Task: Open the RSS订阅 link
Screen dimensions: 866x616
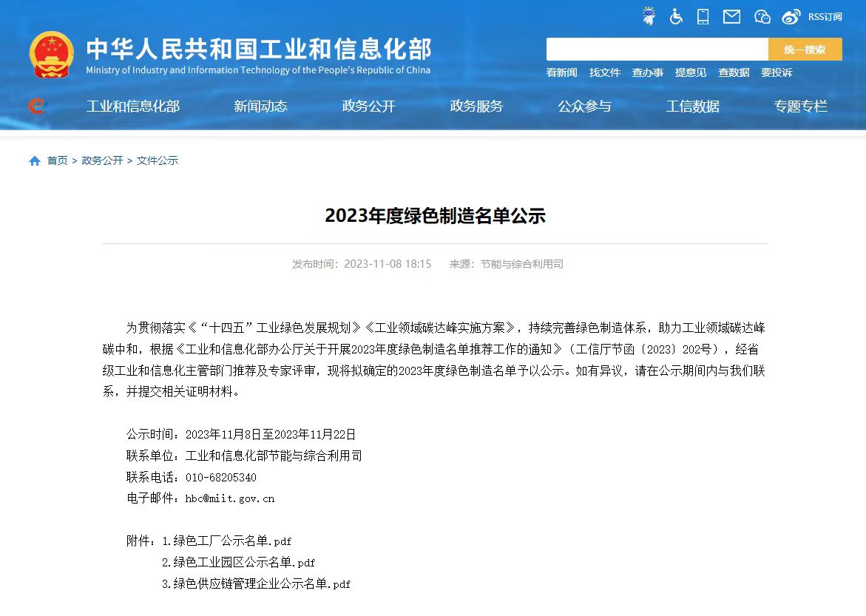Action: (825, 16)
